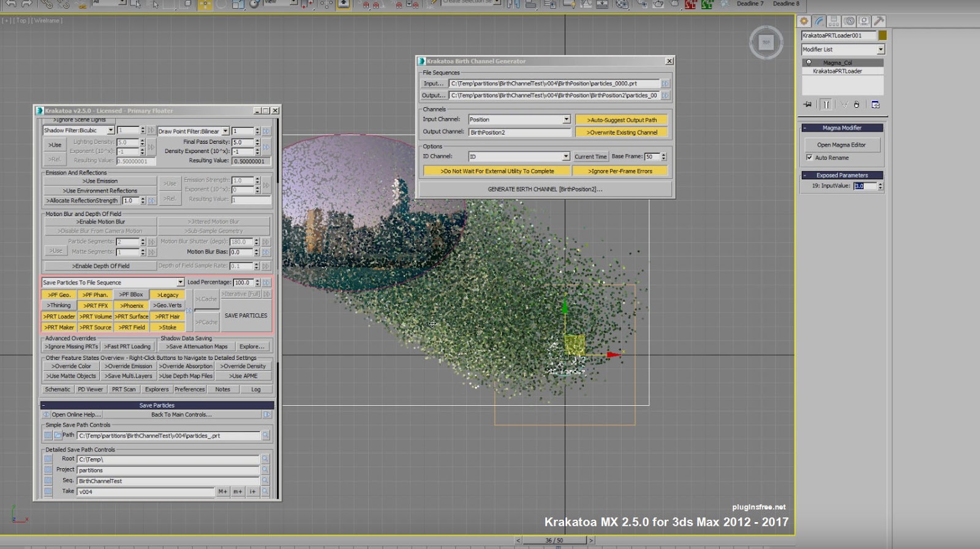
Task: Click the list icon left of Seq.
Action: point(48,481)
